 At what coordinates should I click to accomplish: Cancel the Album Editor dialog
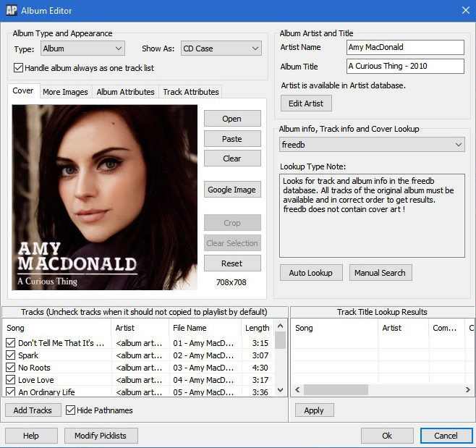point(446,436)
